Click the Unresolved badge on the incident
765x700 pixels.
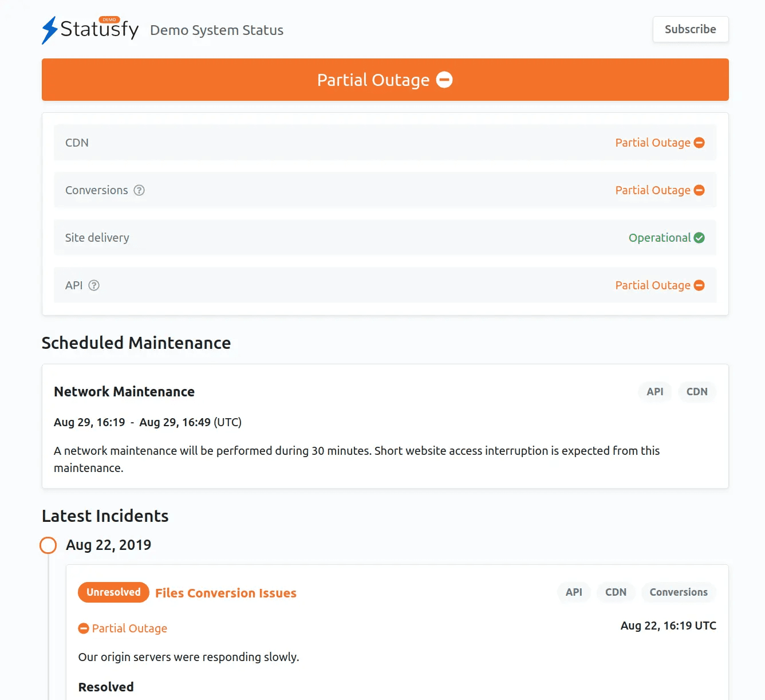point(113,592)
